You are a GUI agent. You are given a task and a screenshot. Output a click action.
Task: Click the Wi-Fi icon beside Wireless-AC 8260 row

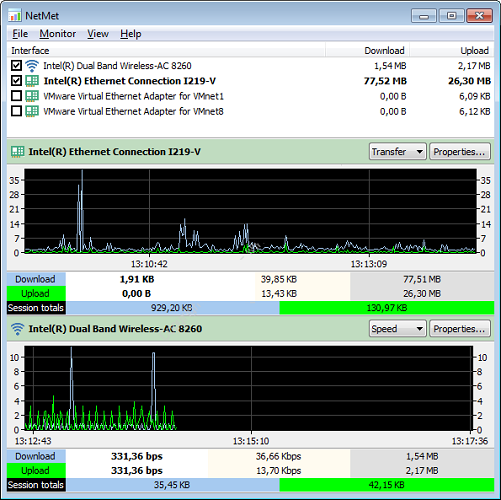(x=32, y=66)
